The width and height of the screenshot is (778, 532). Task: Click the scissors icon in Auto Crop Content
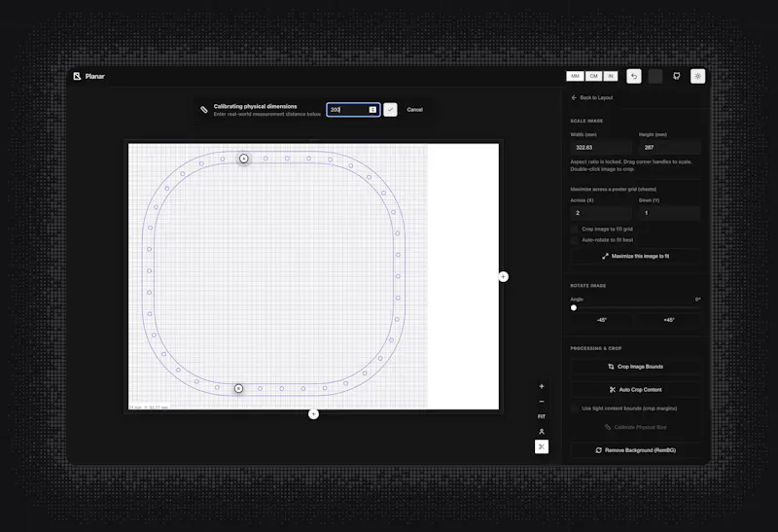point(613,390)
